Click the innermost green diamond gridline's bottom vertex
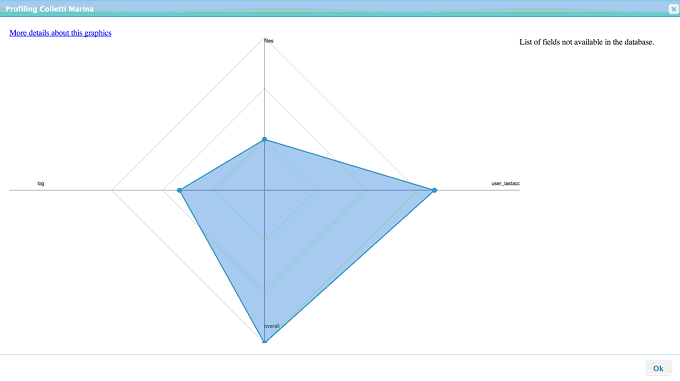Image resolution: width=680 pixels, height=381 pixels. pyautogui.click(x=265, y=241)
